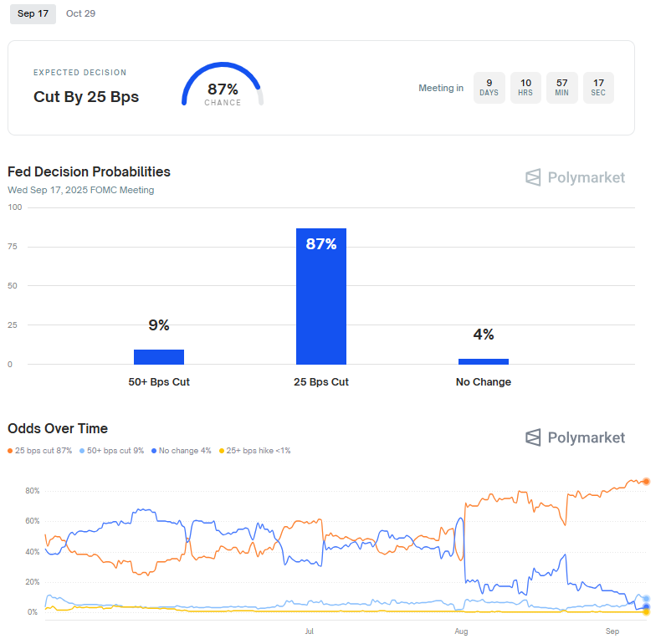666x644 pixels.
Task: Click the 9 Days countdown box
Action: tap(489, 87)
